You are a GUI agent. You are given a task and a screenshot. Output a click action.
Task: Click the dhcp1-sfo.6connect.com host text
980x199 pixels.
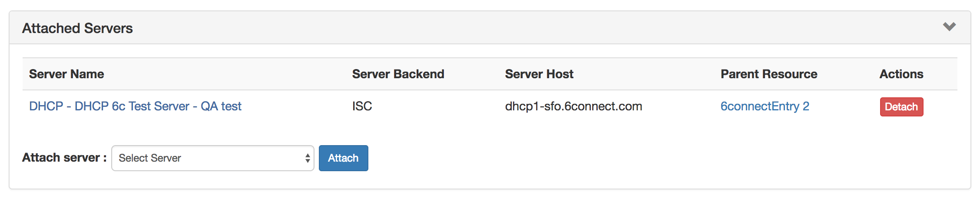[x=573, y=106]
